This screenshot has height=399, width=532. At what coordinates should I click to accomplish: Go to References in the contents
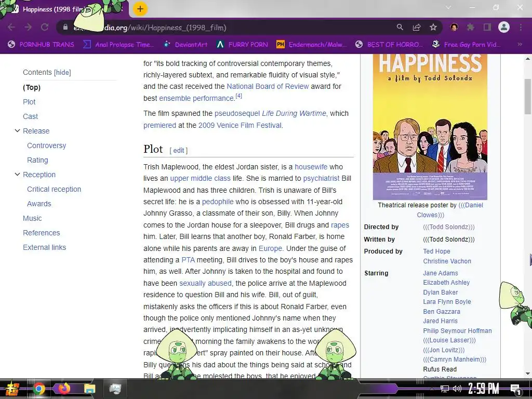point(42,233)
